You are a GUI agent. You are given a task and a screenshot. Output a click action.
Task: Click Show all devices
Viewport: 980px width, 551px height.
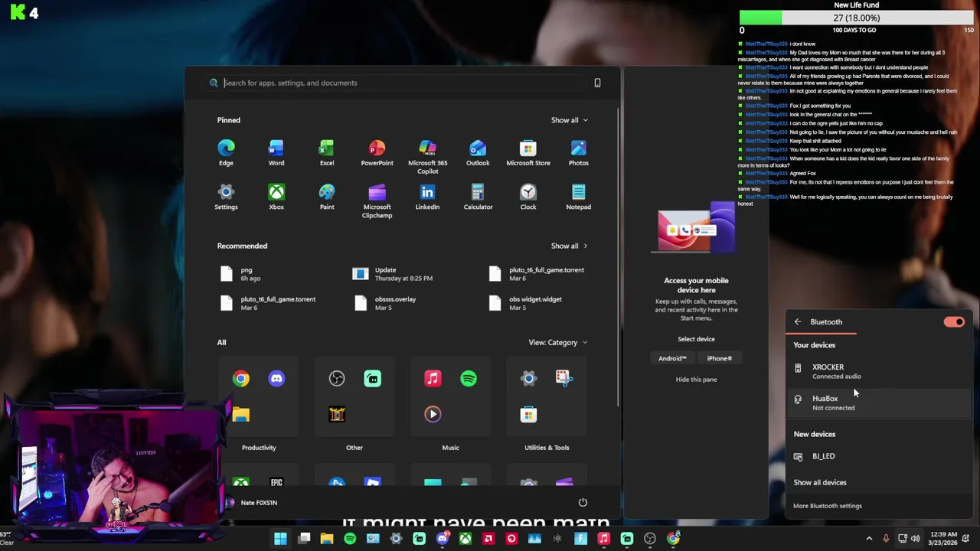(820, 483)
